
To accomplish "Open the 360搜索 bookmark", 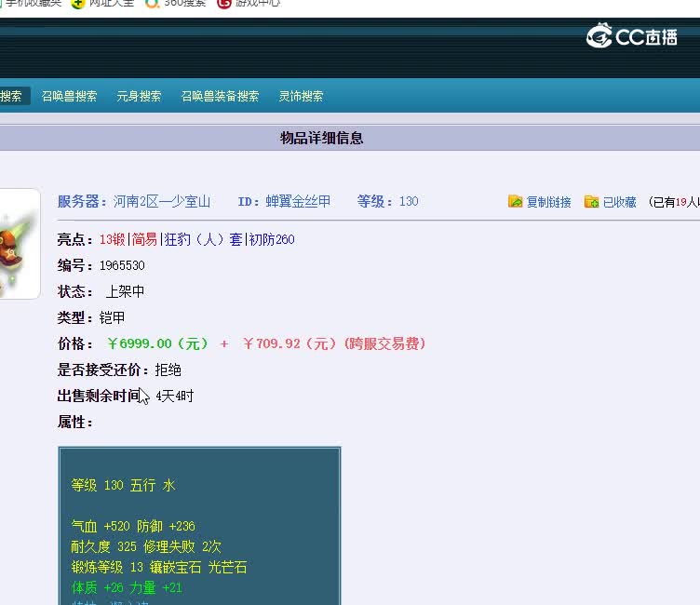I will pos(185,4).
